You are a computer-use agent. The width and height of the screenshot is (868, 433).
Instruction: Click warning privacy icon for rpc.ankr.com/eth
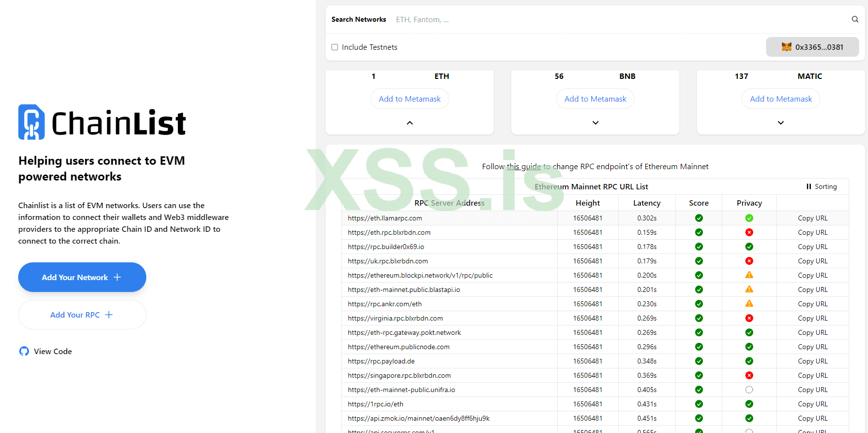[x=749, y=304]
